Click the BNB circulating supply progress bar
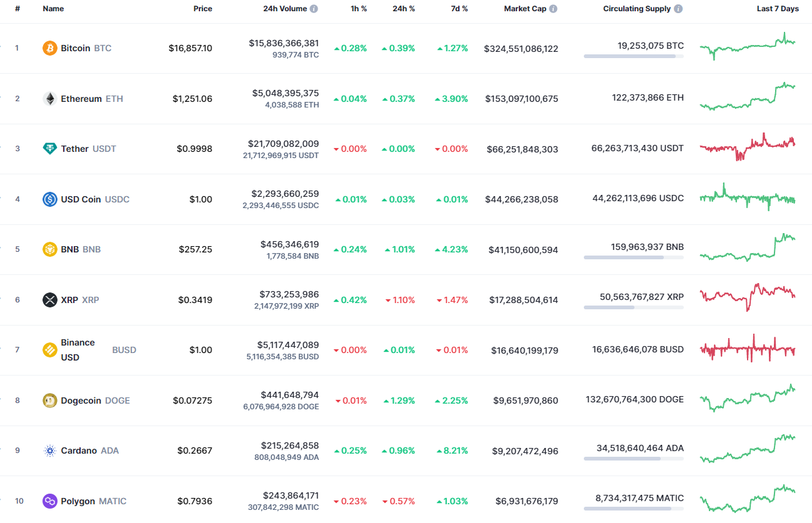 coord(633,257)
